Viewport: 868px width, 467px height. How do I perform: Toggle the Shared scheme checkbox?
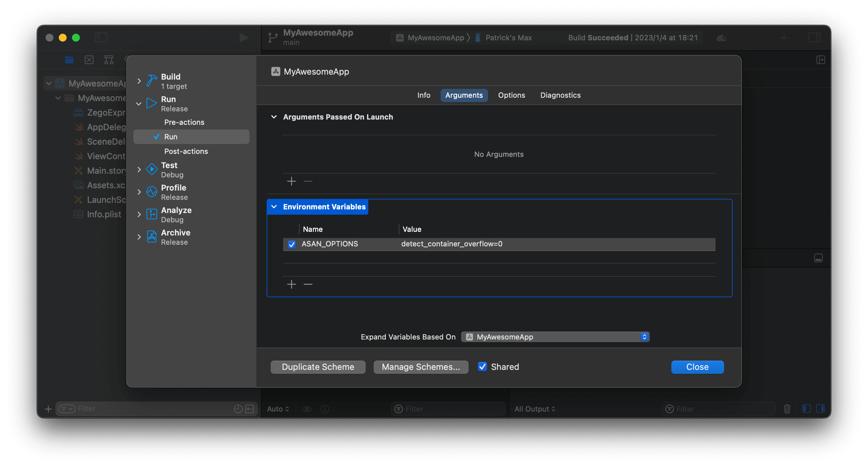(482, 367)
